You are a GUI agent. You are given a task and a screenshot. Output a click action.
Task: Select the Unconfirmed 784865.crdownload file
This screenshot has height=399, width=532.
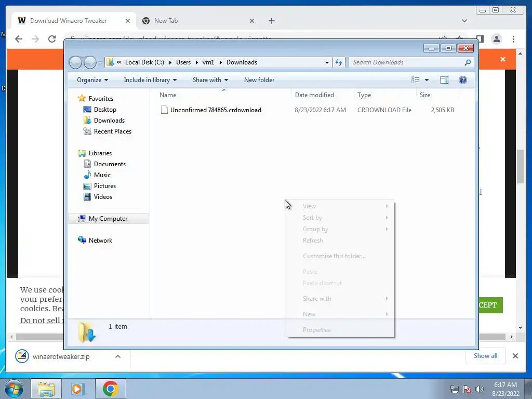click(216, 110)
